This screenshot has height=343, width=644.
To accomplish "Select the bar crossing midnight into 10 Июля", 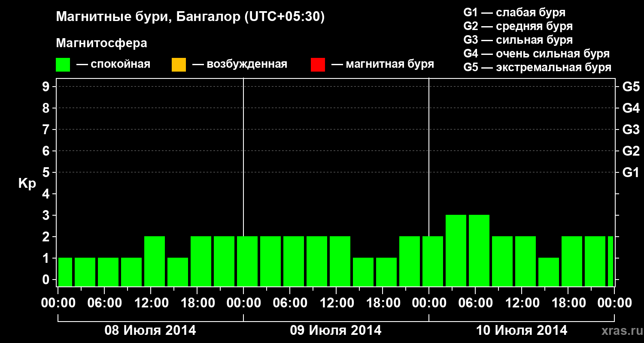I will 433,261.
